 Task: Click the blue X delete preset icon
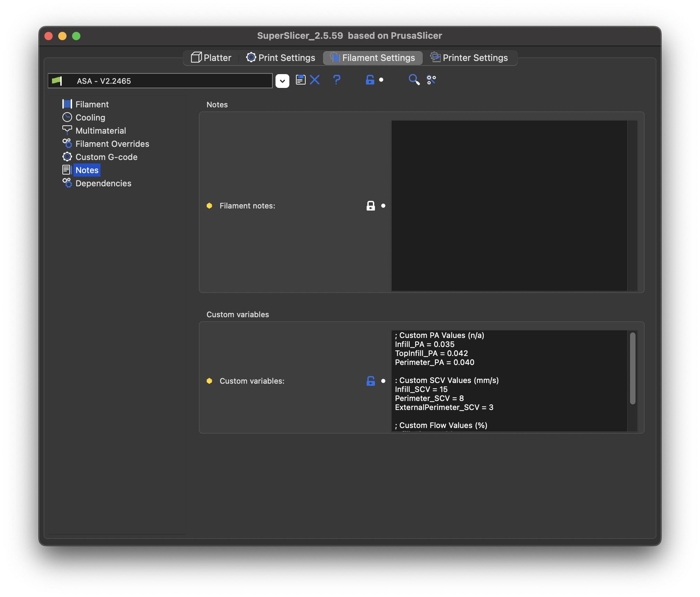point(315,80)
